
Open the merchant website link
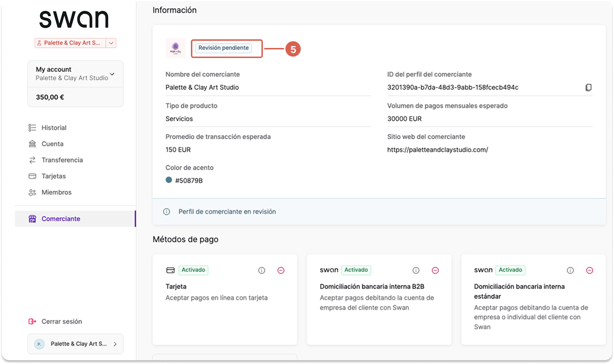click(437, 150)
